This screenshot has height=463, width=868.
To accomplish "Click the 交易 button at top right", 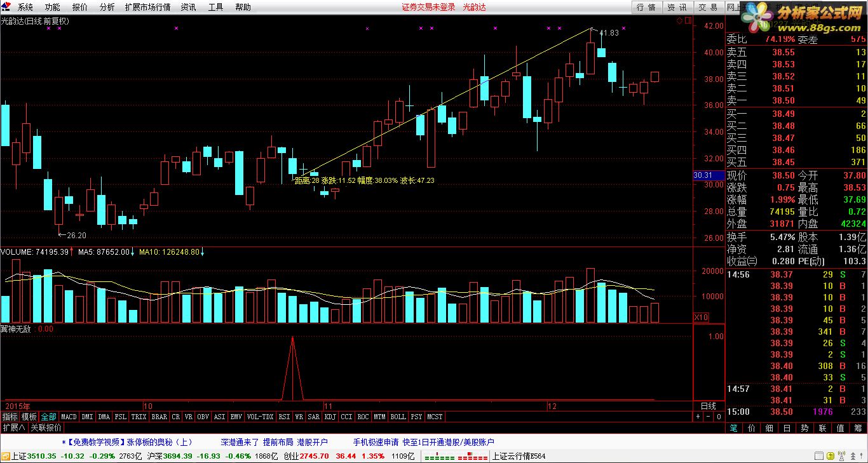I will [708, 7].
